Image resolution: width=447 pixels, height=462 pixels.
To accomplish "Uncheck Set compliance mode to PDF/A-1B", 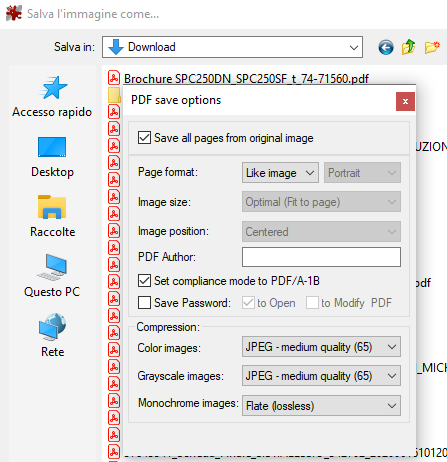I will coord(144,281).
